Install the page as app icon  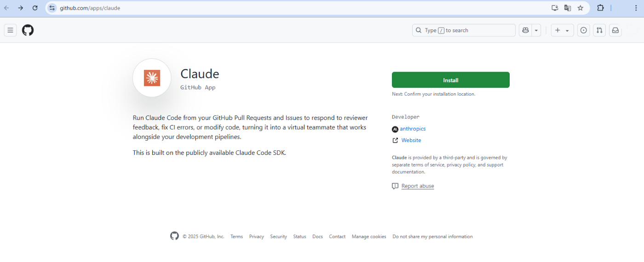(555, 8)
